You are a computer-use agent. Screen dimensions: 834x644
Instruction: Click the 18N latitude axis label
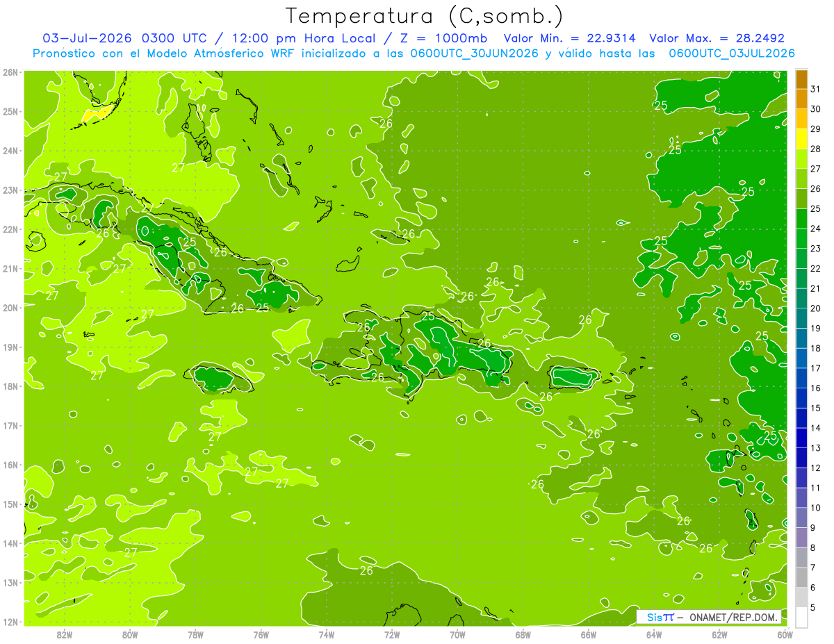click(10, 386)
